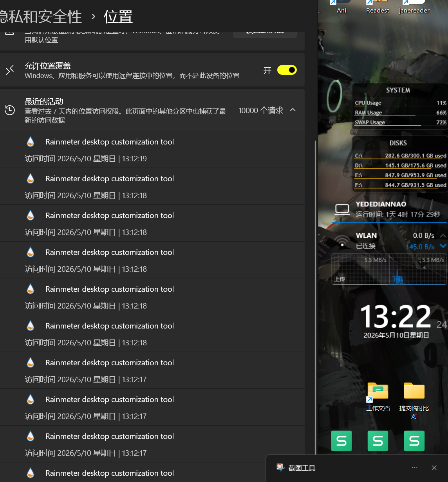Viewport: 448px width, 482px height.
Task: Click the CPU Usage bar in SYSTEM widget
Action: 400,103
